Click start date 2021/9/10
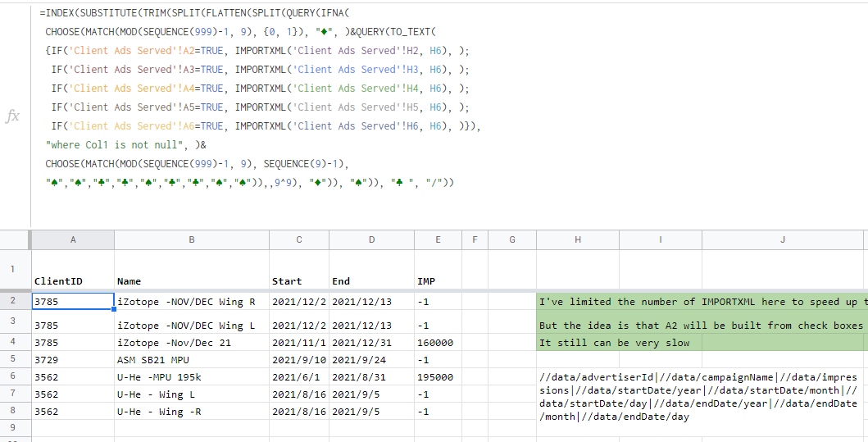868x442 pixels. (299, 359)
